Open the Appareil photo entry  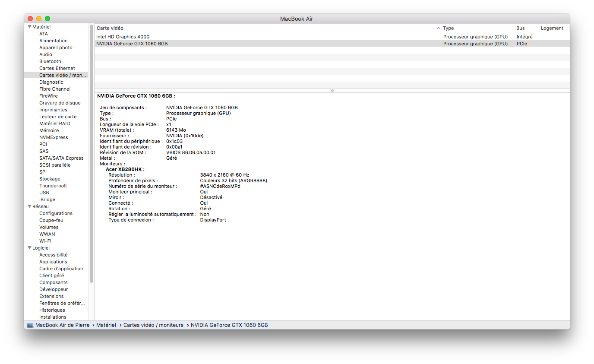(x=56, y=47)
